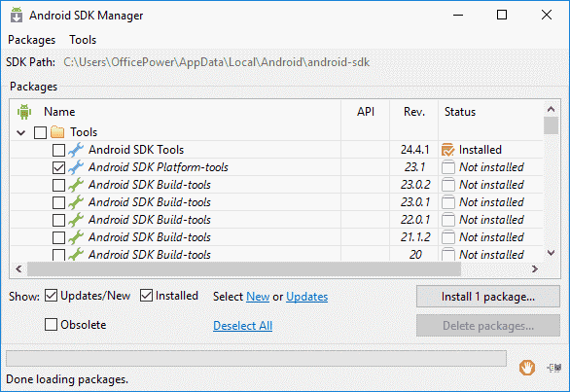Click the green wrench icon for Build-tools 23.0.2
Image resolution: width=570 pixels, height=392 pixels.
pos(76,185)
